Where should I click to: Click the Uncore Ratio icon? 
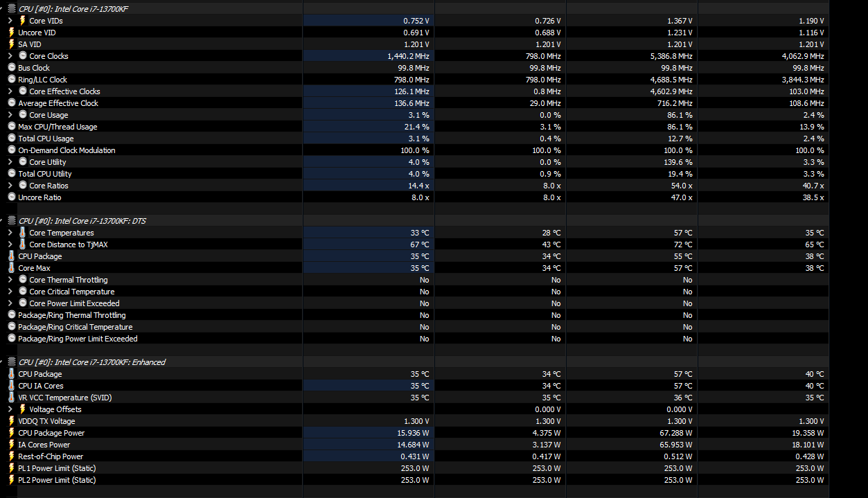click(x=11, y=197)
